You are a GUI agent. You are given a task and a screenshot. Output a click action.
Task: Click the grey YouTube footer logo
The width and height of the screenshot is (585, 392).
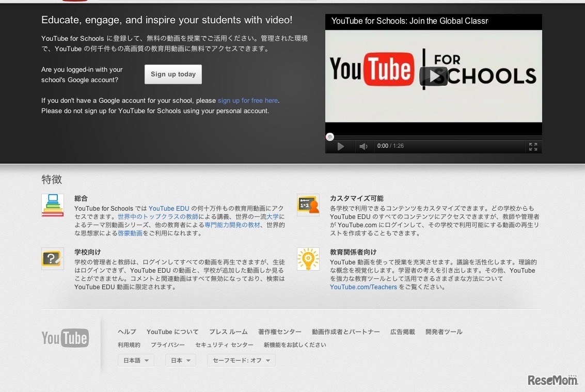(x=65, y=338)
